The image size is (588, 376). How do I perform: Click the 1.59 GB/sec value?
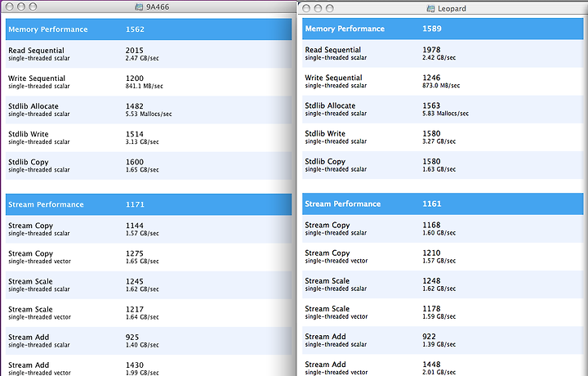pos(439,316)
